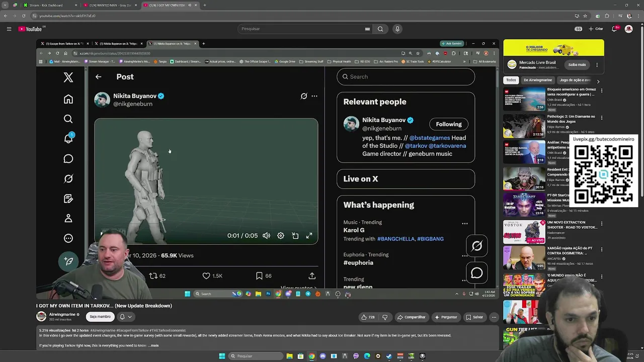Open YouTube notifications bell at top
Viewport: 644px width, 362px height.
[x=614, y=29]
